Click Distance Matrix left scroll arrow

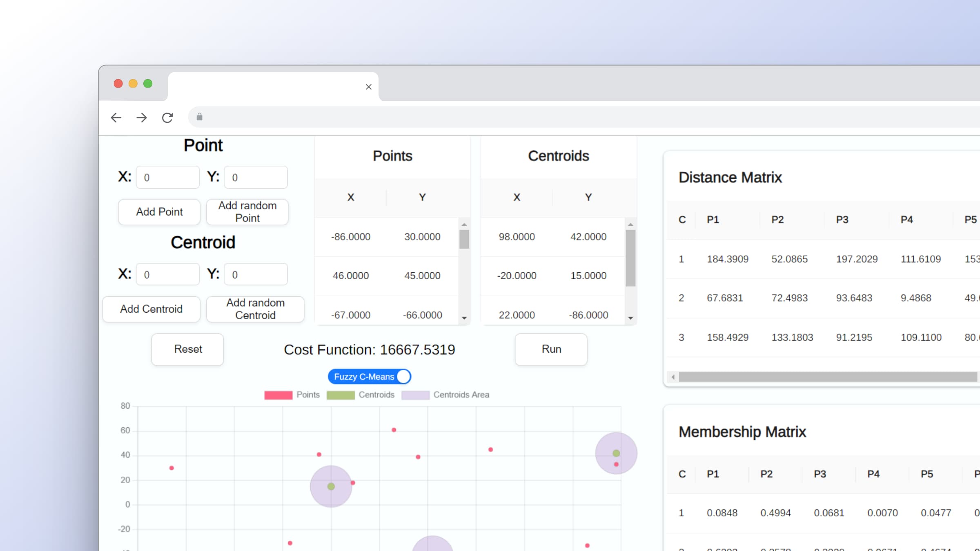[673, 377]
